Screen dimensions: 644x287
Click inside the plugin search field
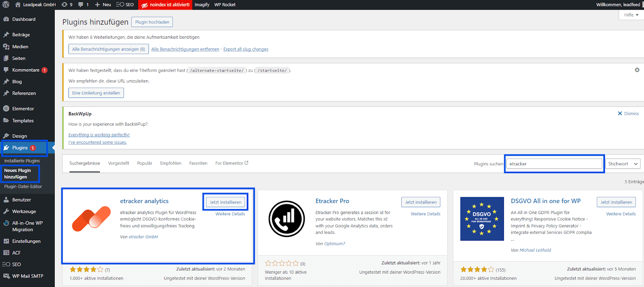pos(554,164)
